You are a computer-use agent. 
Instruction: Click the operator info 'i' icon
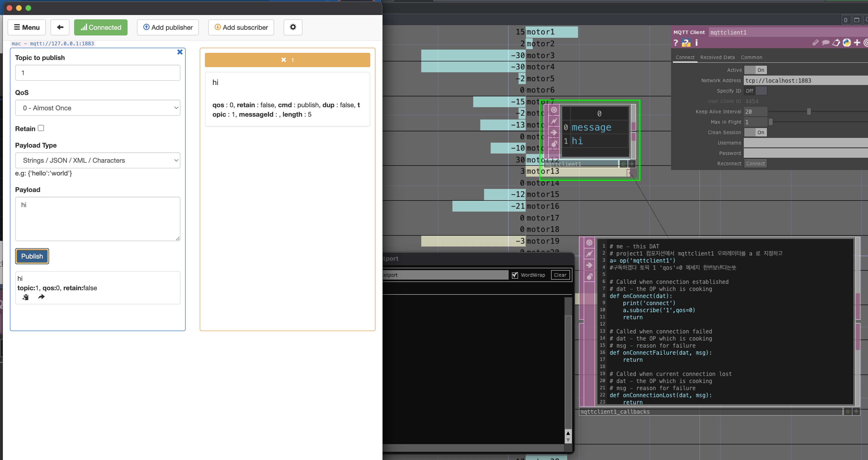click(x=697, y=43)
